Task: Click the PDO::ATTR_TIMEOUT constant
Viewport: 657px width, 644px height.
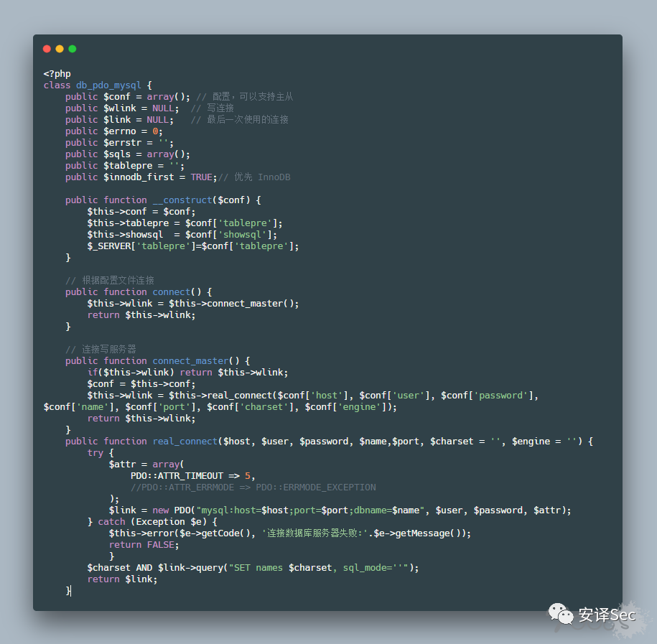Action: tap(177, 476)
